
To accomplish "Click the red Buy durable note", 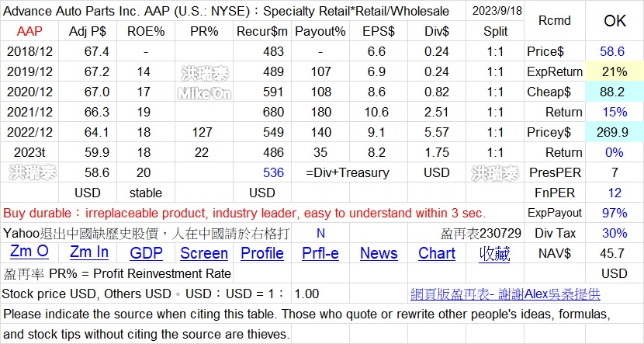I will pyautogui.click(x=244, y=213).
